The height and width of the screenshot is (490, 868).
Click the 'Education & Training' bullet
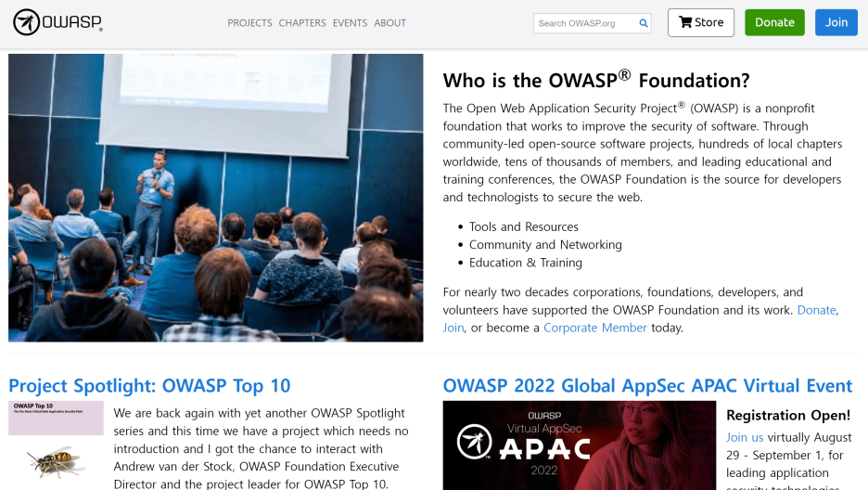(x=525, y=263)
